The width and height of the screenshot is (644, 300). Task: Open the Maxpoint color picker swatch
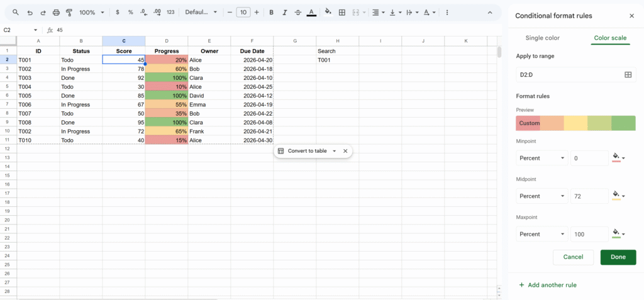tap(618, 234)
